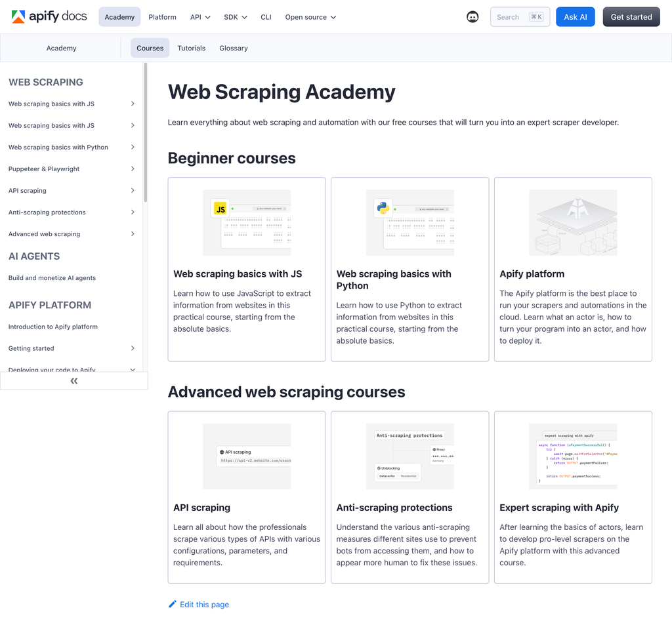Select Platform in the top navigation

tap(162, 17)
